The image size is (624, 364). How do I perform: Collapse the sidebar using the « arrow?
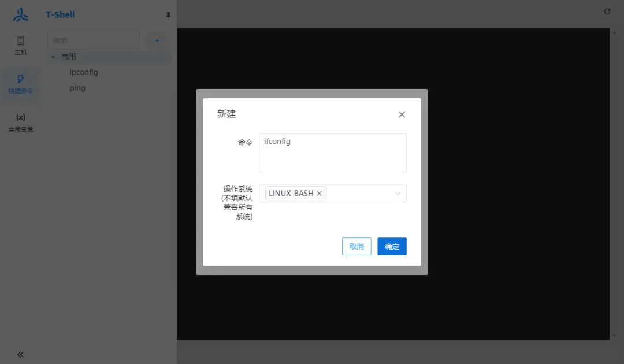tap(20, 354)
